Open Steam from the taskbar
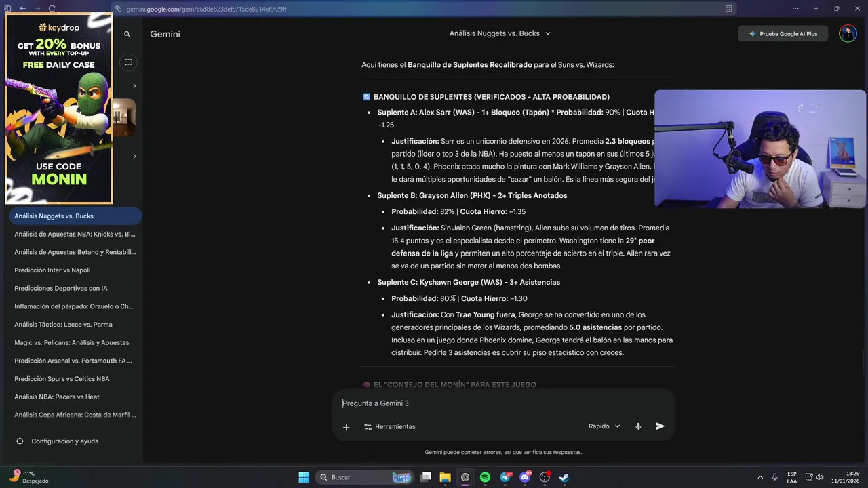868x488 pixels. click(564, 477)
